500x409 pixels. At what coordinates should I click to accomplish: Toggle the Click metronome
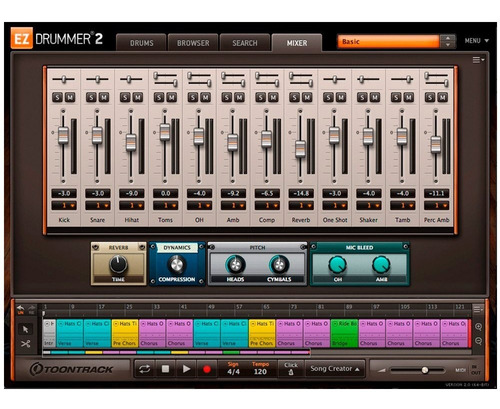coord(291,369)
